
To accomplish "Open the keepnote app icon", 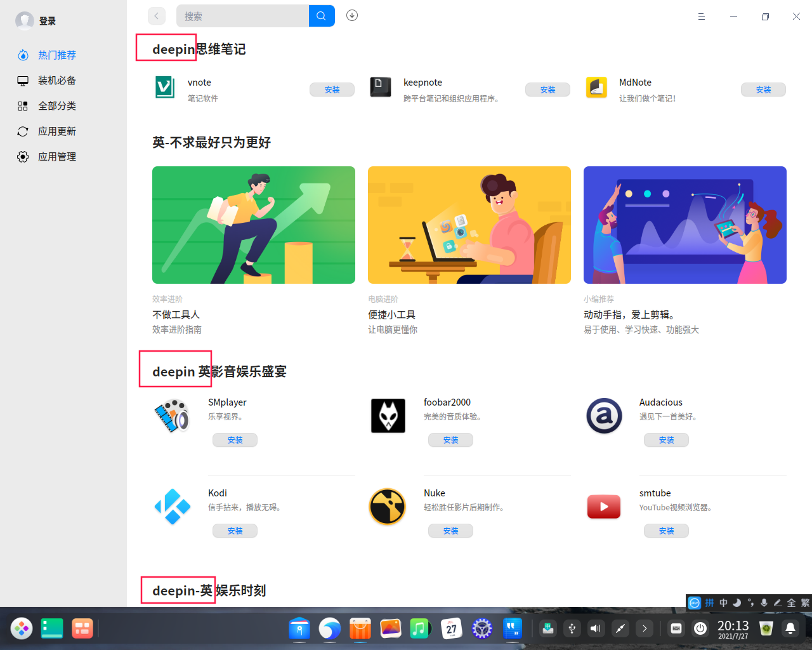I will (381, 87).
